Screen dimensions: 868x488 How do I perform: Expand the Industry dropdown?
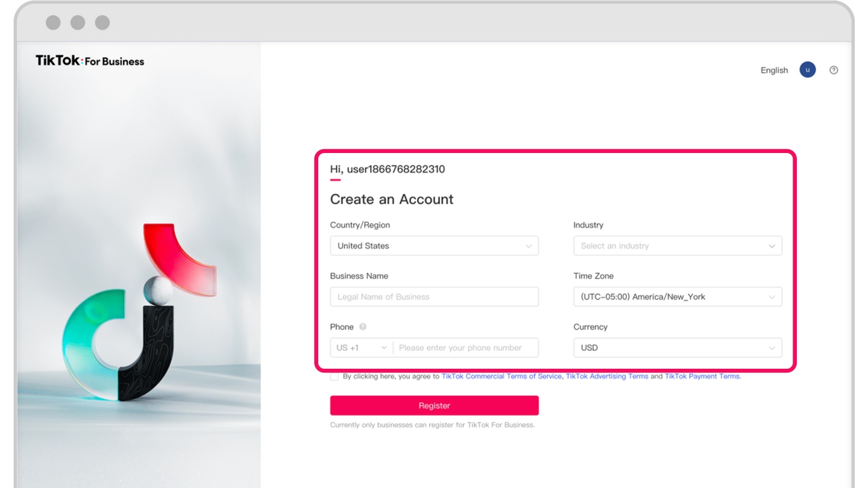[677, 246]
